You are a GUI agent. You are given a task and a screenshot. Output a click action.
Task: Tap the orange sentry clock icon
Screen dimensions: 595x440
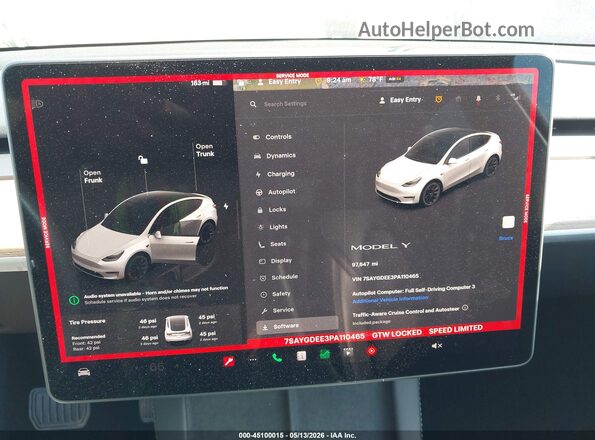pyautogui.click(x=439, y=99)
